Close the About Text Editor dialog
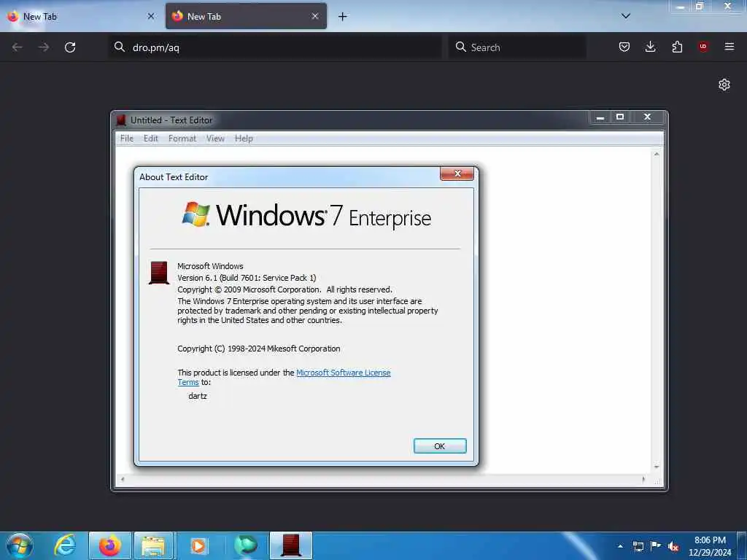 [457, 174]
